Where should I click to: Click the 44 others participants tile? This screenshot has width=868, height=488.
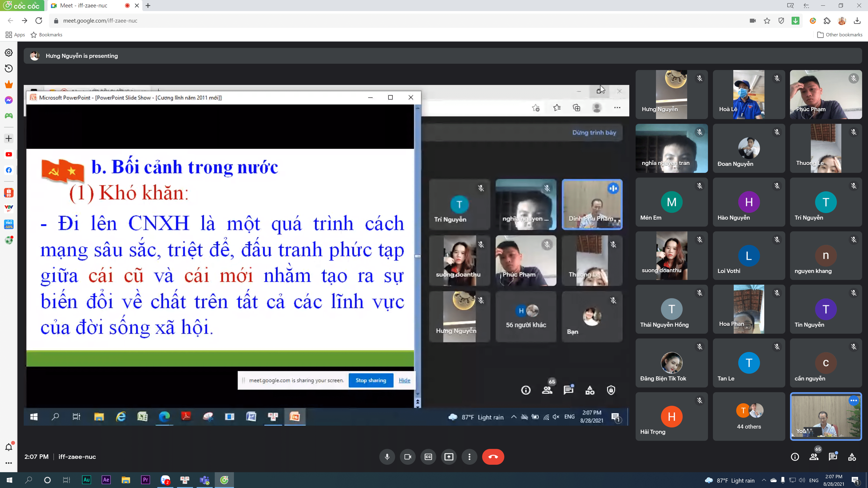point(749,417)
